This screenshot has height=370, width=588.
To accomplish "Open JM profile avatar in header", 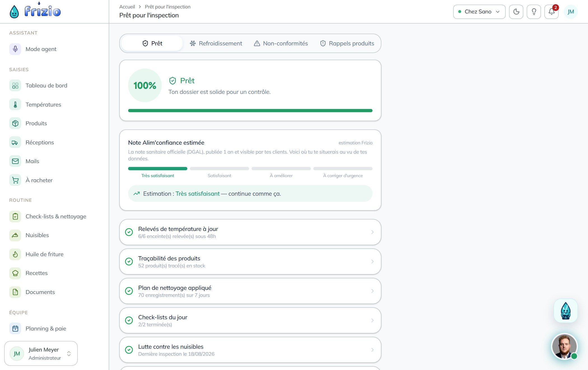I will pyautogui.click(x=571, y=12).
